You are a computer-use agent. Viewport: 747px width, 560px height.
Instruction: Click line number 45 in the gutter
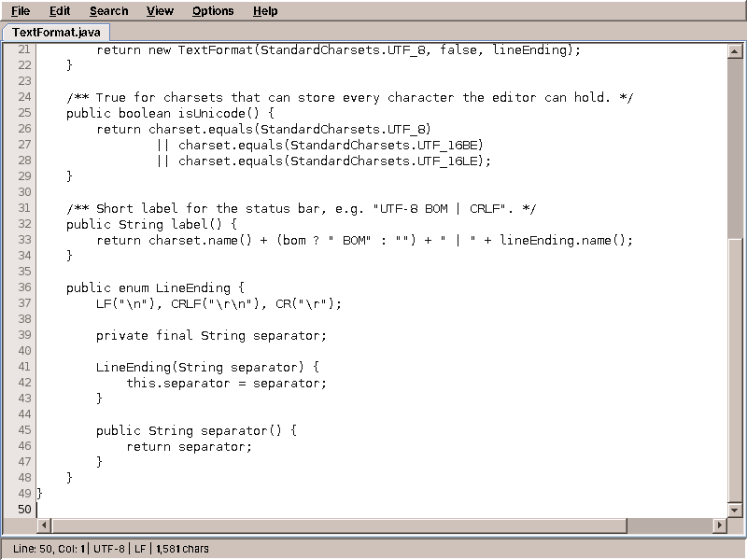pos(24,430)
